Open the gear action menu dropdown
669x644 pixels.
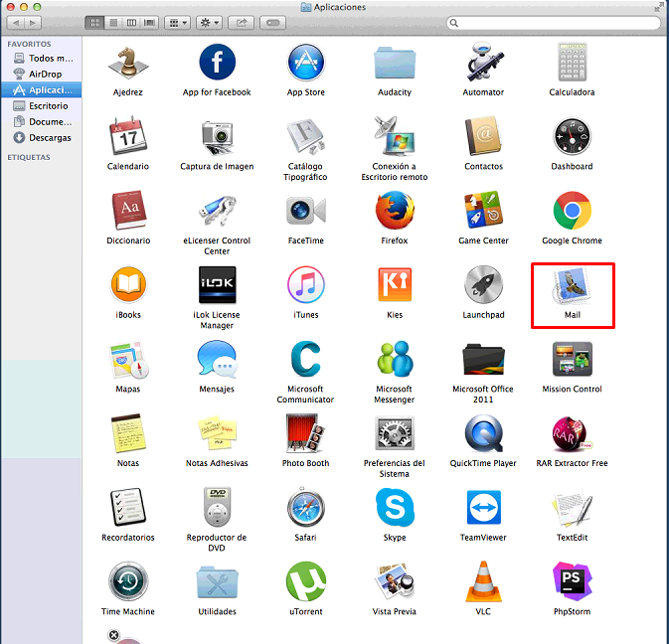pos(209,23)
